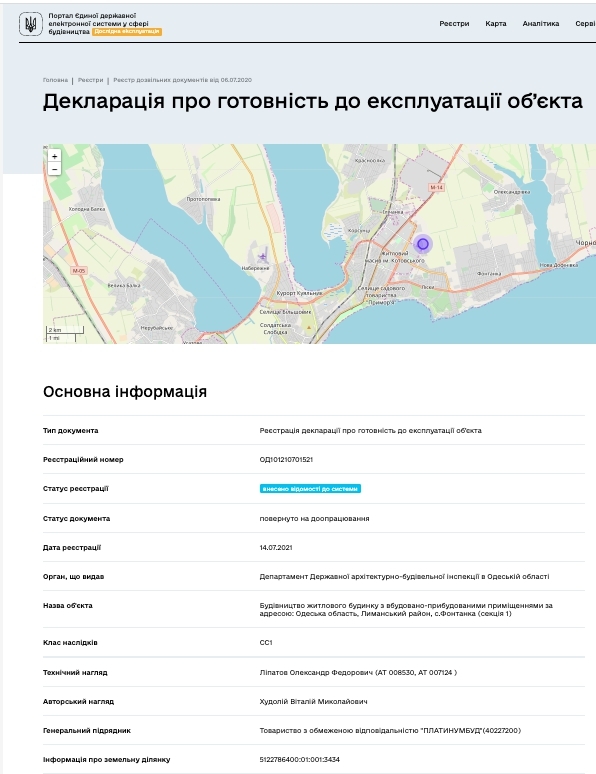
Task: Click the Основна інформація section heading
Action: click(125, 391)
